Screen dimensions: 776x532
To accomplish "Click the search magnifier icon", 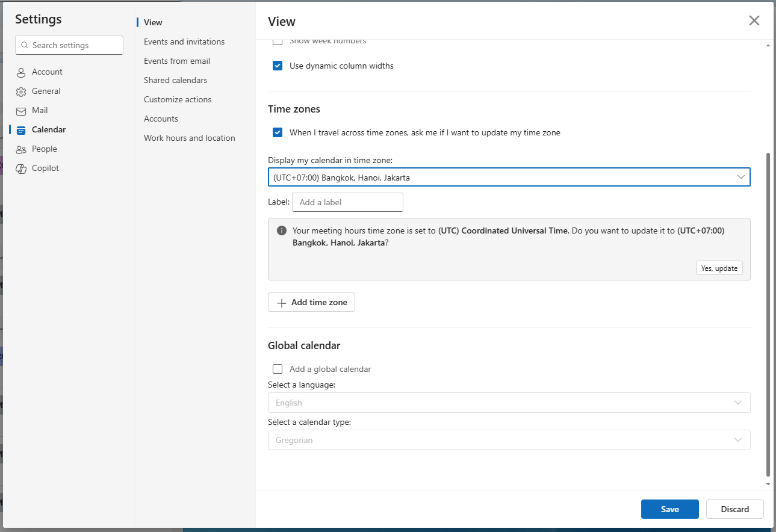I will click(x=25, y=45).
